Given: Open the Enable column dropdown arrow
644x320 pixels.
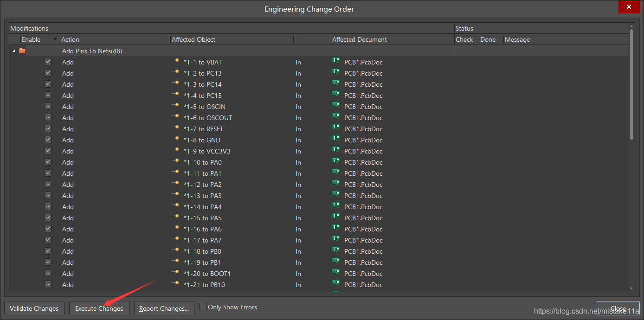Looking at the screenshot, I should coord(56,39).
